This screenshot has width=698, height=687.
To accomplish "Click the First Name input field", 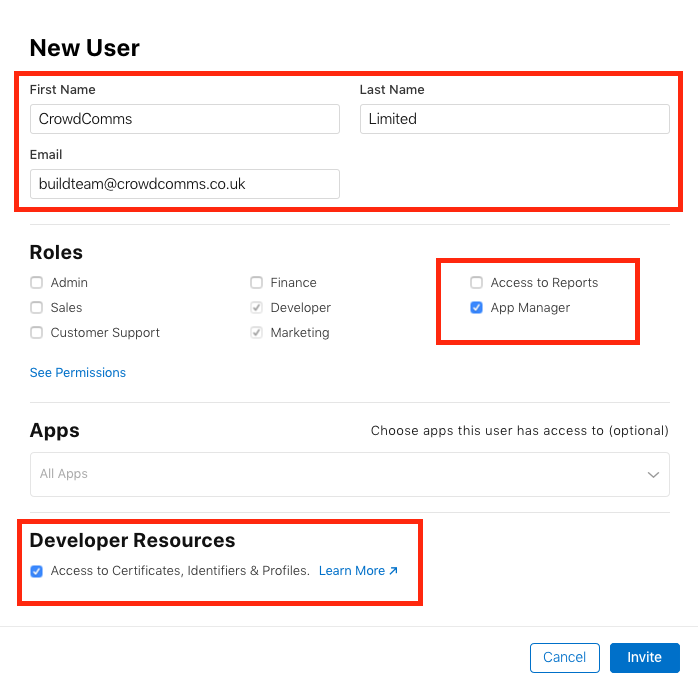I will 185,119.
